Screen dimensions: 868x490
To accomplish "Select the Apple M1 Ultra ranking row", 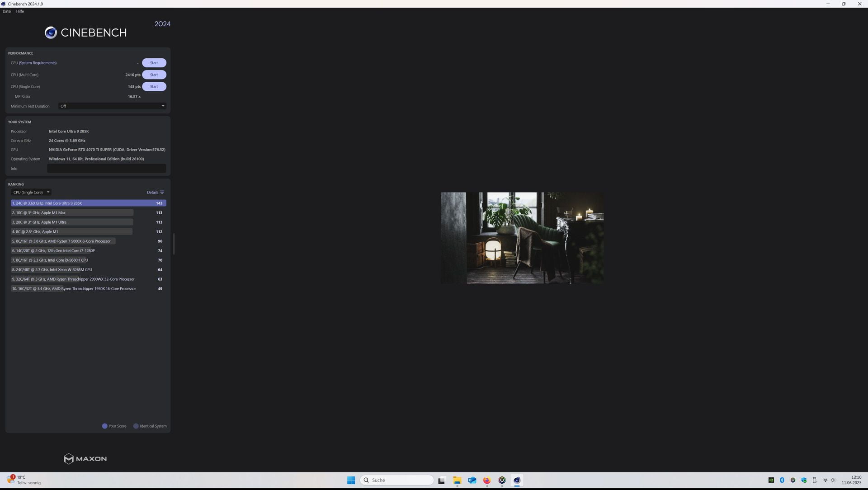I will tap(89, 222).
